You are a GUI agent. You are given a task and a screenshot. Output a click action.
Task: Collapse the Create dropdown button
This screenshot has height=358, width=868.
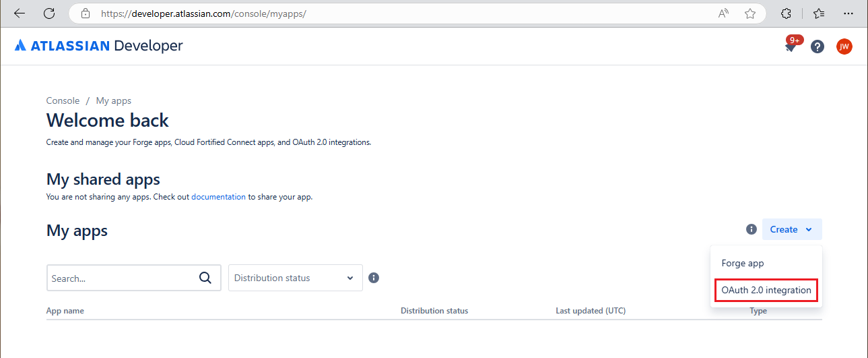tap(791, 229)
